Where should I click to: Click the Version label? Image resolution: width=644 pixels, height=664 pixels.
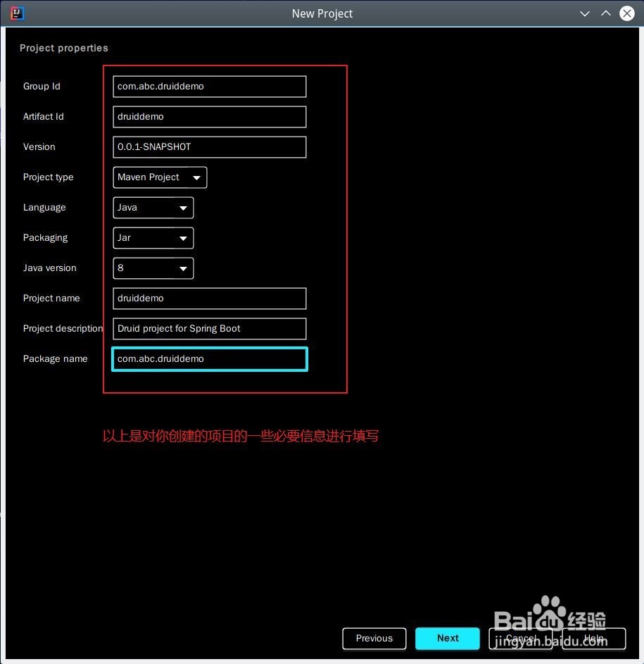pos(39,147)
